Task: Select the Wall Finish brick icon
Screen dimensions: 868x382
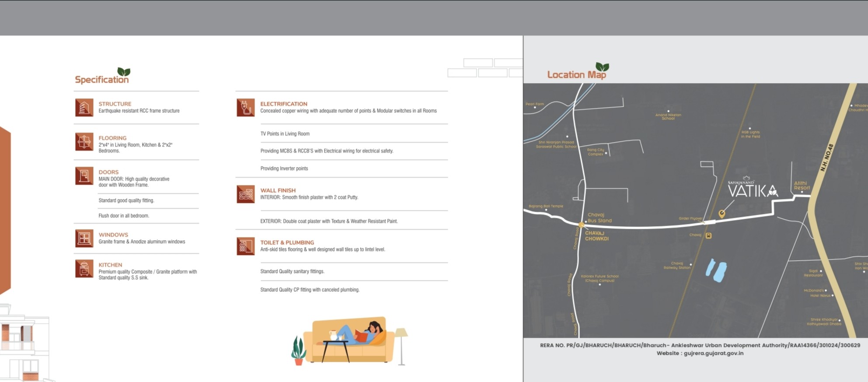Action: coord(245,194)
